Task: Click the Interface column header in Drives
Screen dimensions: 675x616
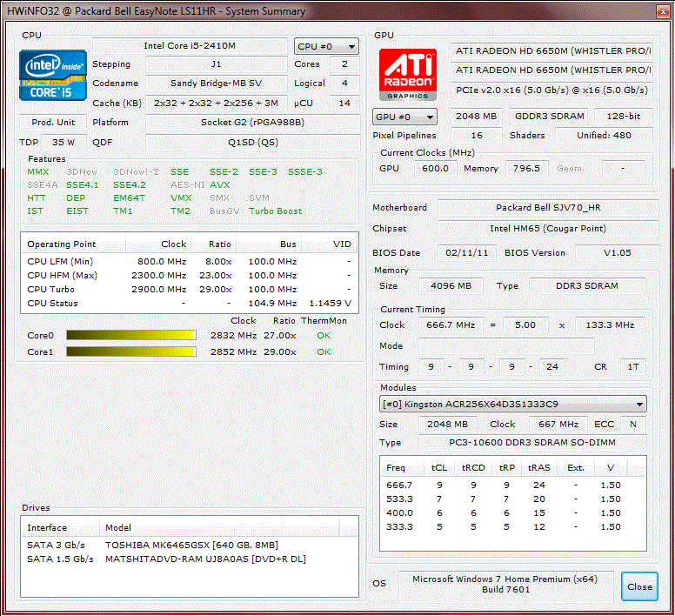Action: coord(61,528)
